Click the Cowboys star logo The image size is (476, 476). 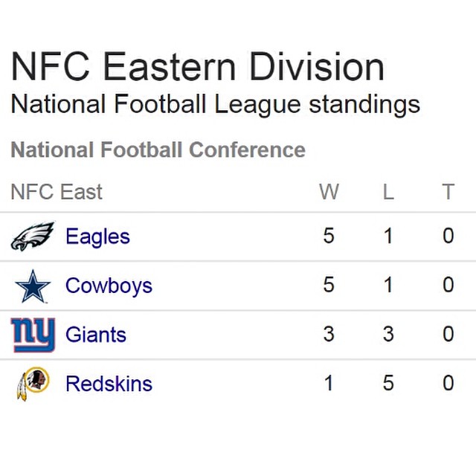pos(33,286)
